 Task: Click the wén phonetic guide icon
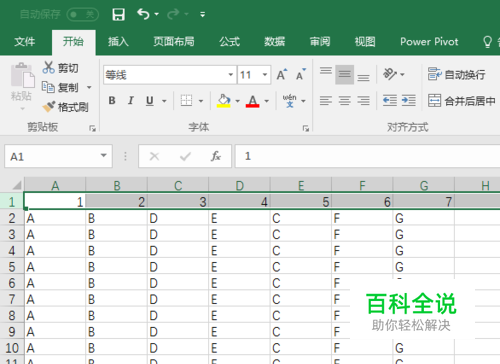point(289,100)
